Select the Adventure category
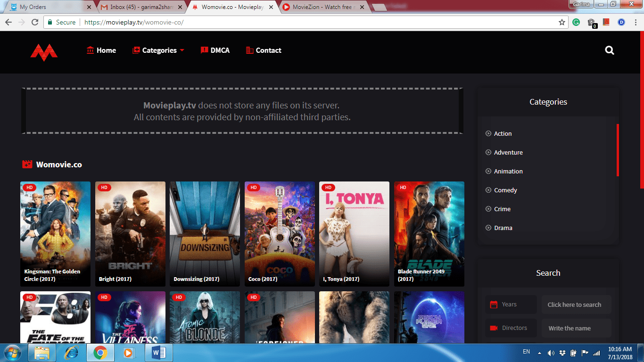The image size is (644, 362). [504, 152]
